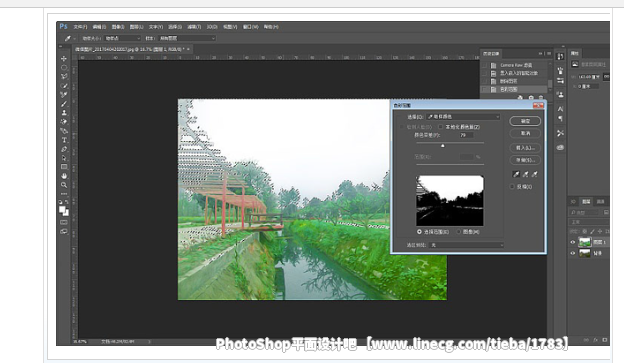Open the 图像 menu
This screenshot has width=624, height=363.
(118, 27)
